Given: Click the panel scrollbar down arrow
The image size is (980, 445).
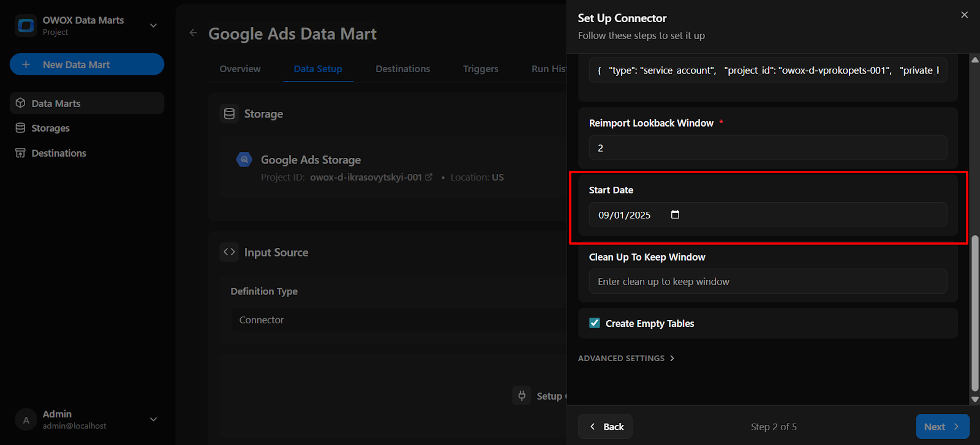Looking at the screenshot, I should (x=975, y=400).
